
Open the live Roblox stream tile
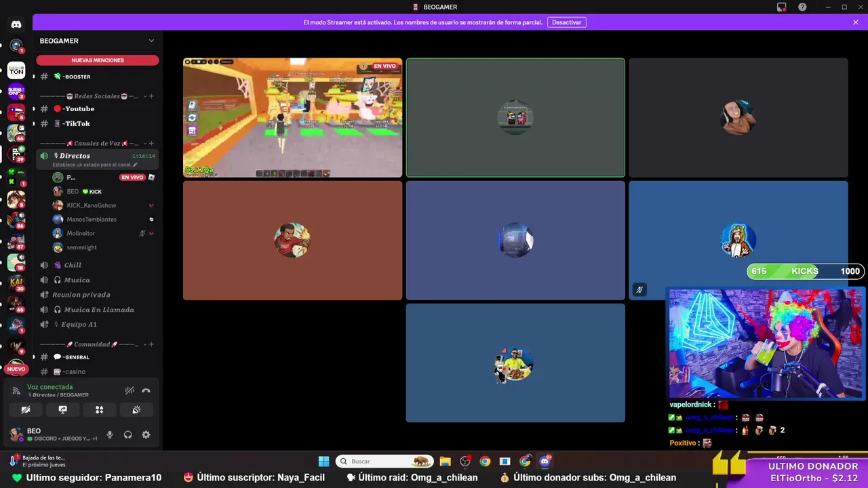click(x=292, y=117)
